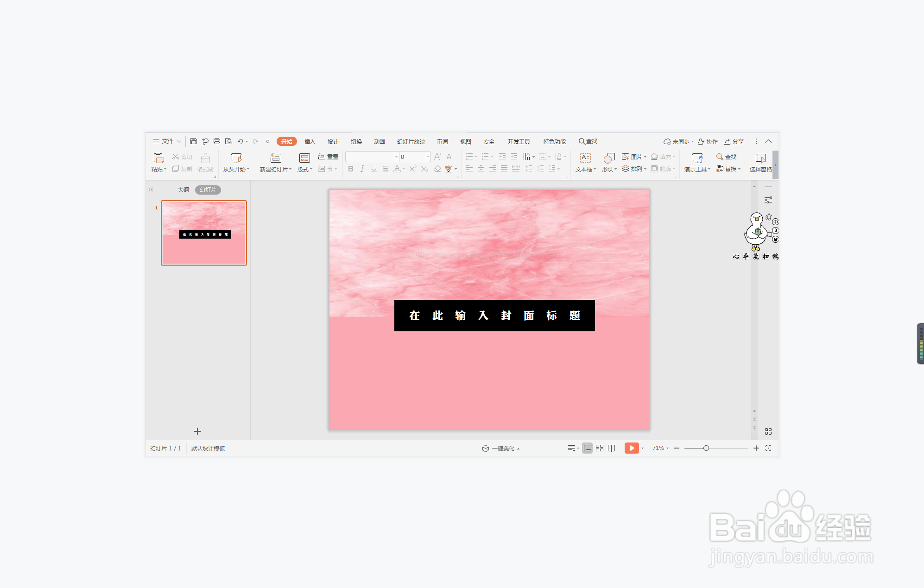Click the align text left icon
The image size is (924, 588).
pyautogui.click(x=469, y=169)
